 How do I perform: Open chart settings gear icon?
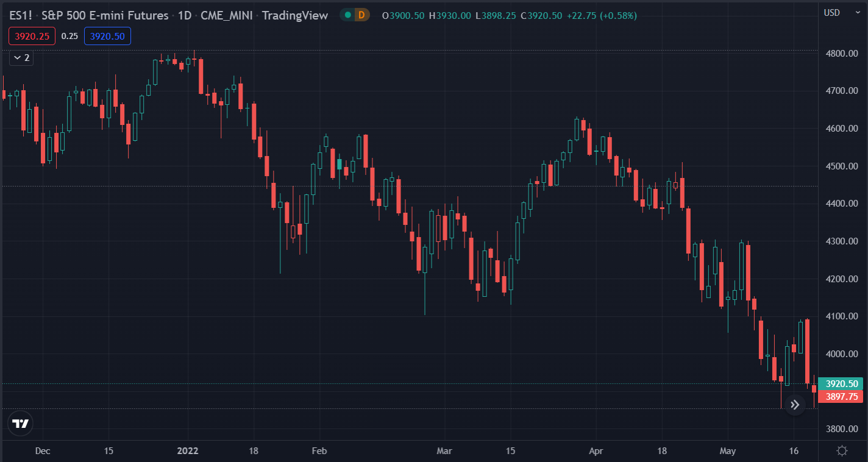[x=842, y=451]
